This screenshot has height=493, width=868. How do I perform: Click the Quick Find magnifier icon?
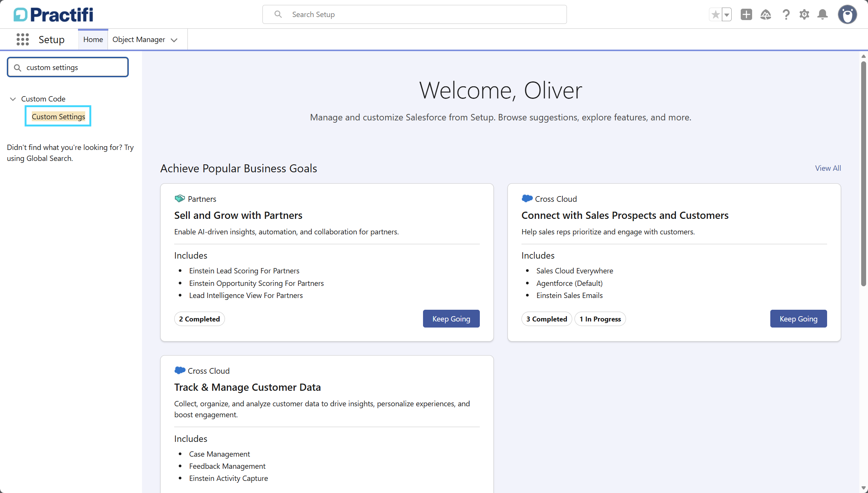tap(17, 67)
